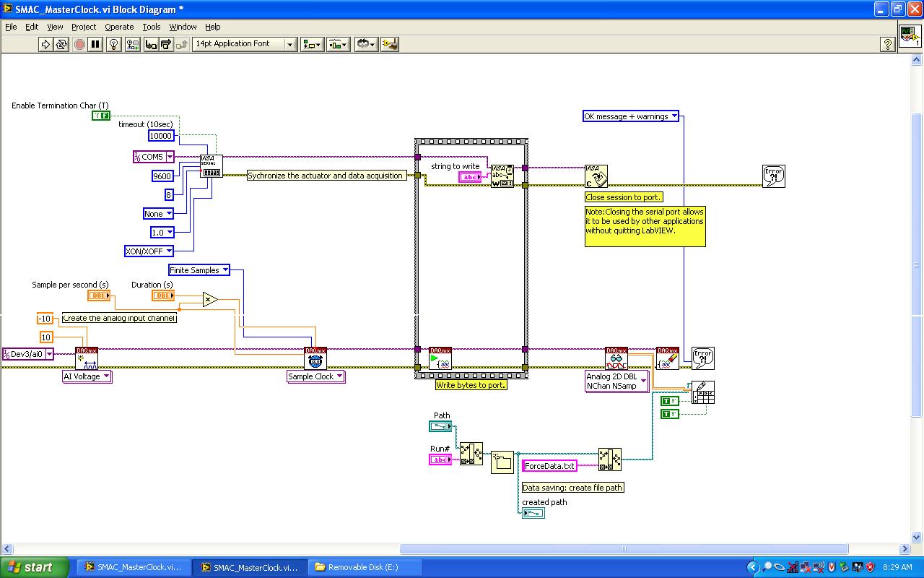This screenshot has width=924, height=578.
Task: Click the Step Over button
Action: 166,44
